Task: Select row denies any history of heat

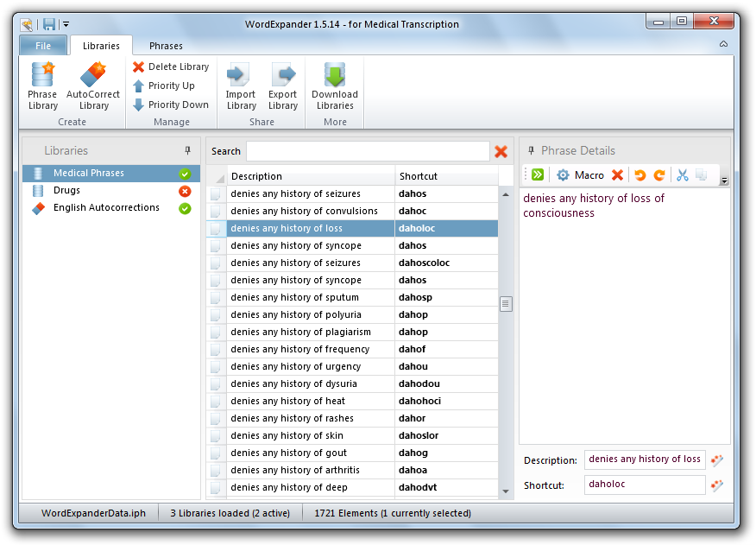Action: [352, 401]
